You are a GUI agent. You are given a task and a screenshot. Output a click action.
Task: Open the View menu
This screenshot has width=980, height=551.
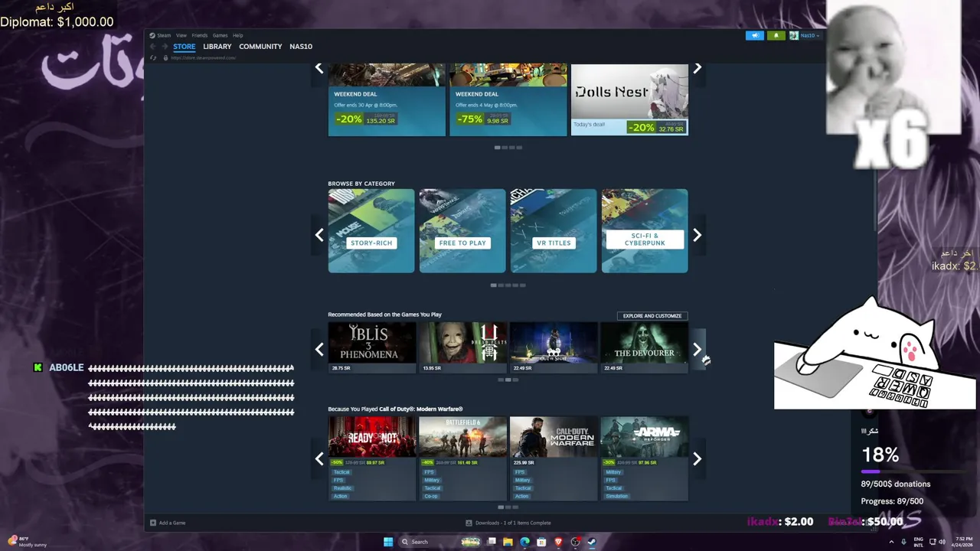coord(181,35)
